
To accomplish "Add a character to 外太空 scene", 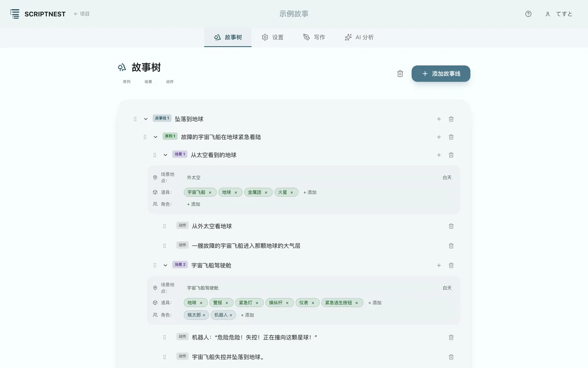I will point(194,204).
